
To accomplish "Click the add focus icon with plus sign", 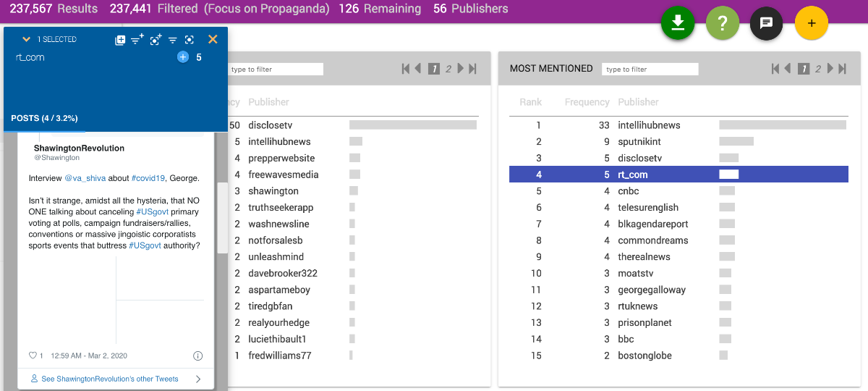I will (156, 40).
